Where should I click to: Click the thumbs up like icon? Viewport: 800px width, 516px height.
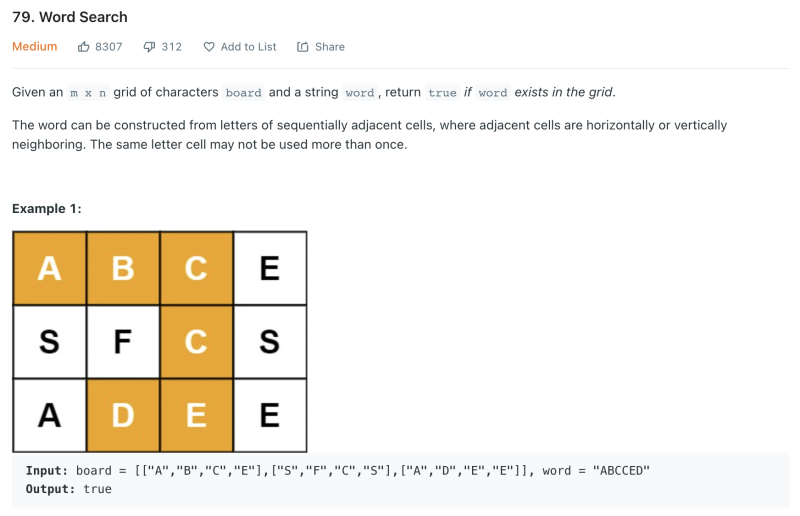click(x=82, y=47)
